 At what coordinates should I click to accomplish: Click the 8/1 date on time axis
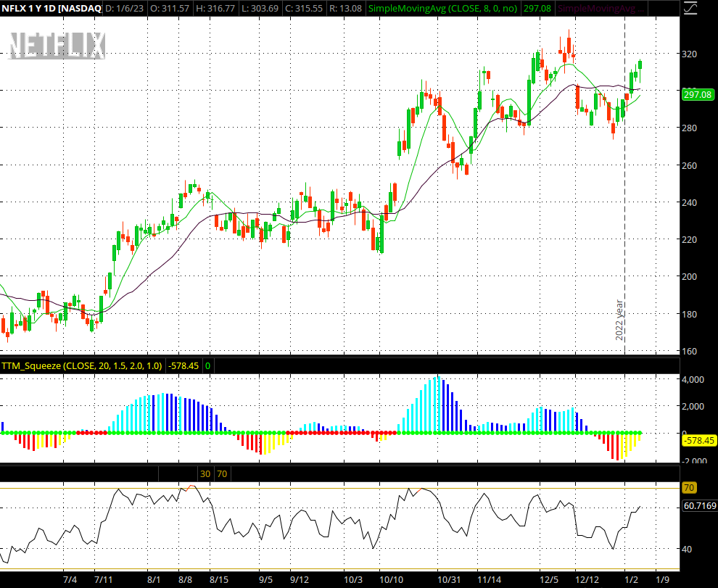pos(154,580)
